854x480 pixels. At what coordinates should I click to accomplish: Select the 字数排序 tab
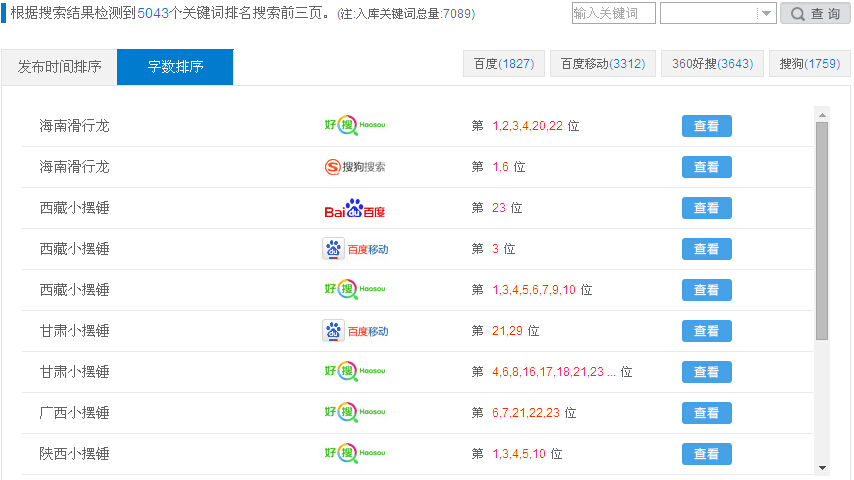pos(175,66)
